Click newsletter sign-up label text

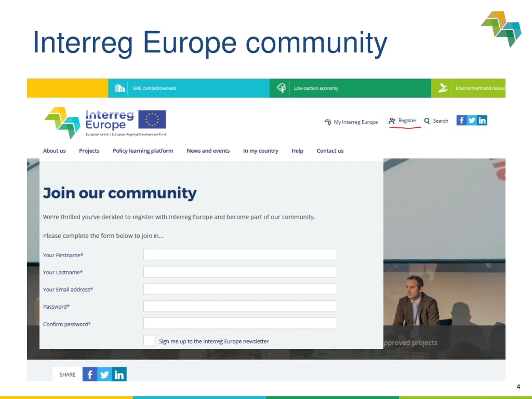[x=214, y=341]
